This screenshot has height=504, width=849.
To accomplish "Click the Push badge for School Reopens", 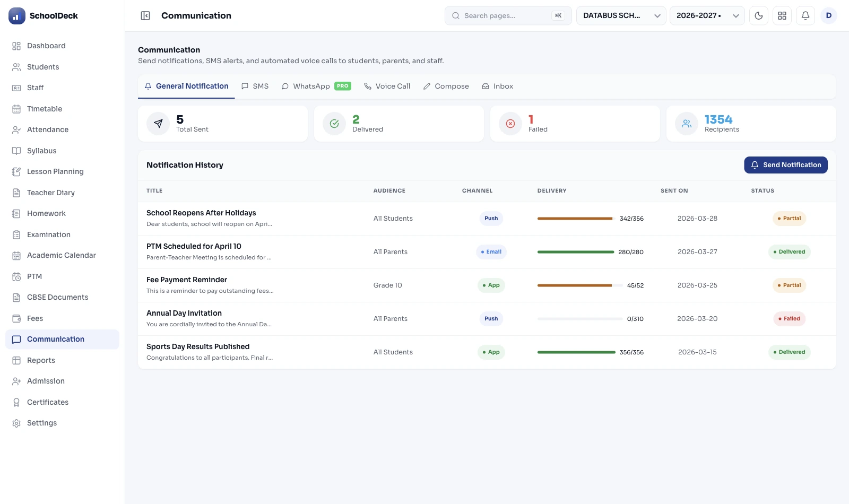I will (x=491, y=219).
